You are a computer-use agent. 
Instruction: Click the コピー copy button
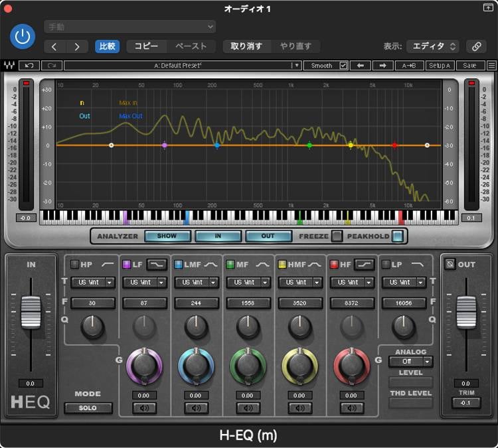point(146,46)
